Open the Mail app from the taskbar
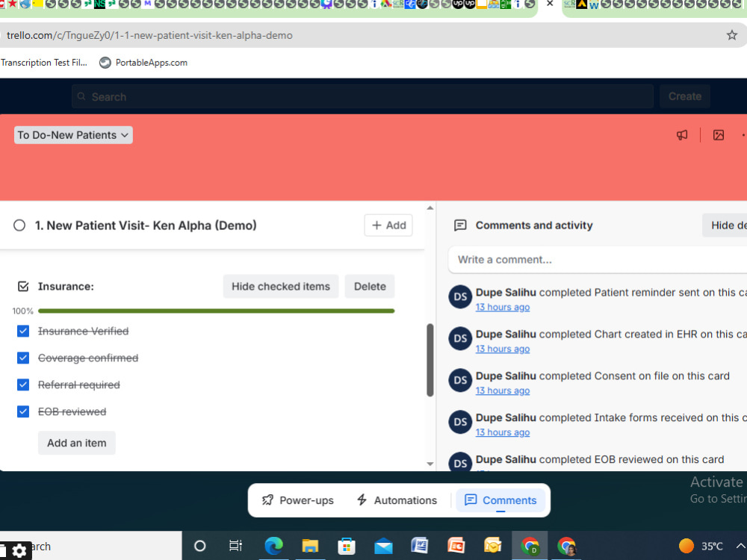This screenshot has width=747, height=560. point(383,547)
